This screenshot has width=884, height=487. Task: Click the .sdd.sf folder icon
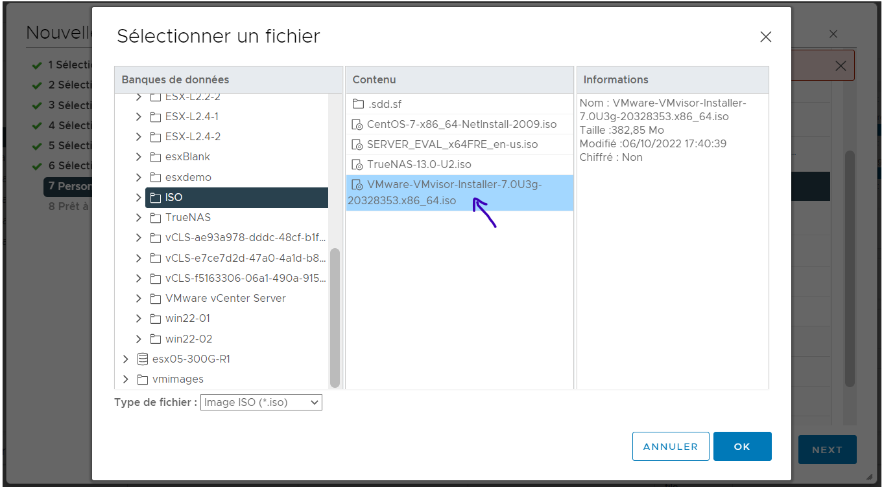click(358, 104)
